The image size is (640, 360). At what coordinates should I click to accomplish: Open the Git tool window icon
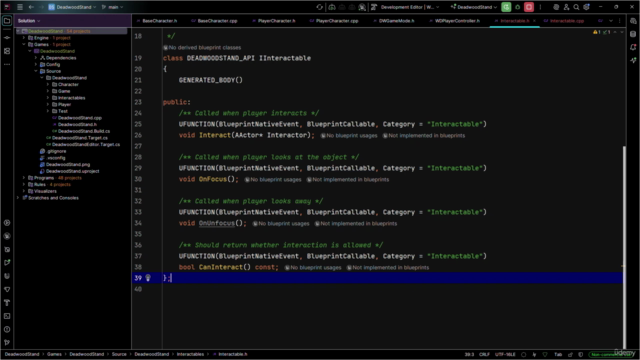[7, 342]
